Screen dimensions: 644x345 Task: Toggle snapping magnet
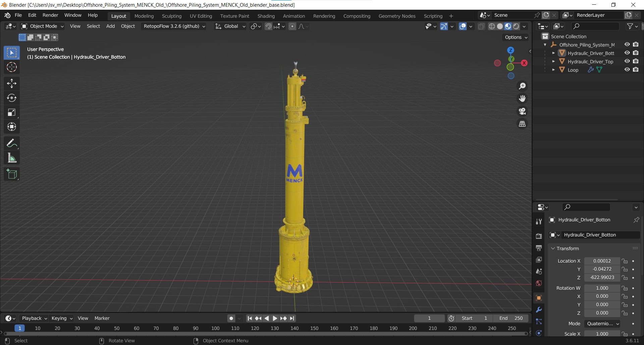click(x=268, y=26)
